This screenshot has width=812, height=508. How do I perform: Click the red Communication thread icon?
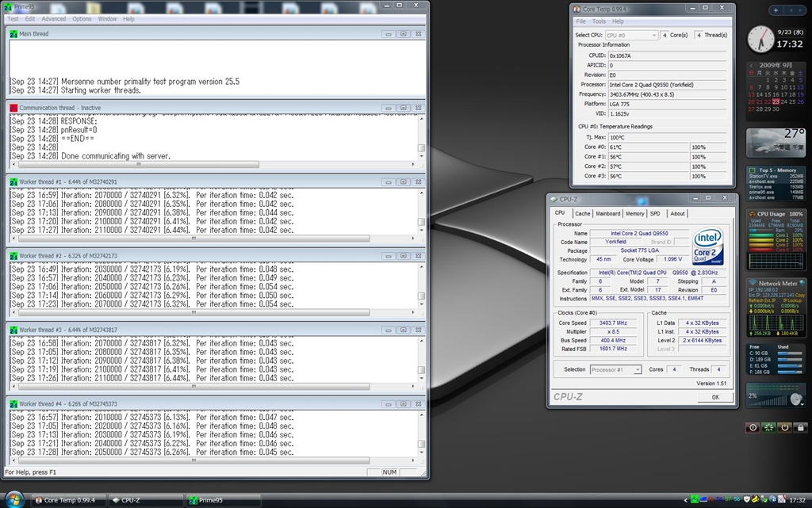(x=13, y=108)
